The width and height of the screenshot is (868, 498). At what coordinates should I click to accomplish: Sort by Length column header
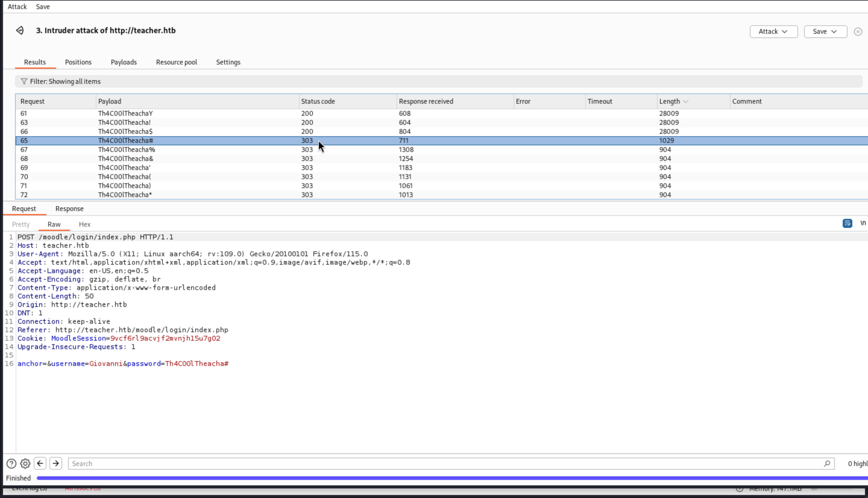tap(669, 101)
